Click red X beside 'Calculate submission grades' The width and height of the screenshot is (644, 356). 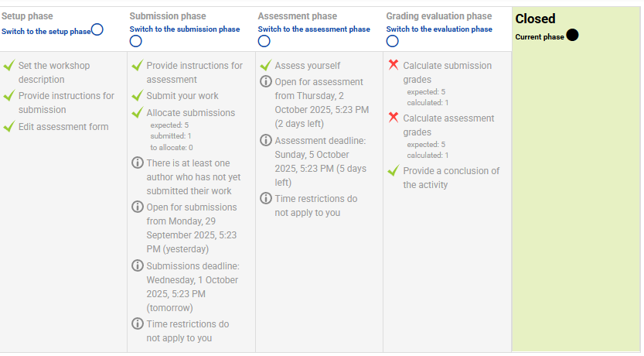coord(394,66)
